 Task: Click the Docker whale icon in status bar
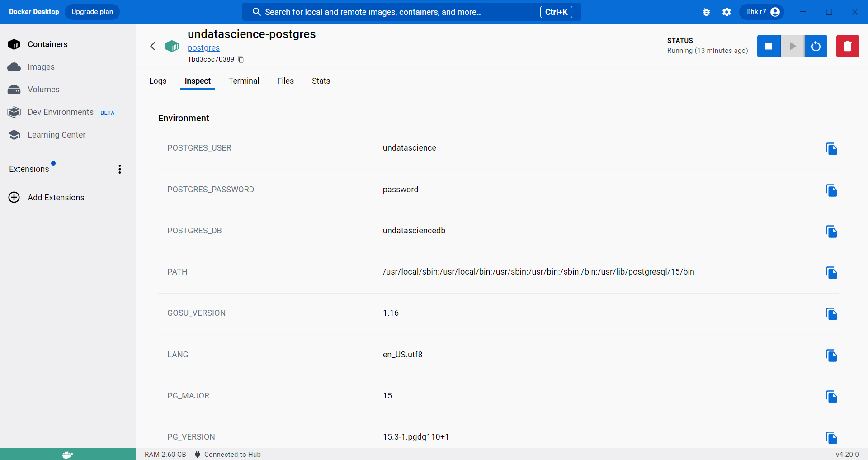coord(68,454)
